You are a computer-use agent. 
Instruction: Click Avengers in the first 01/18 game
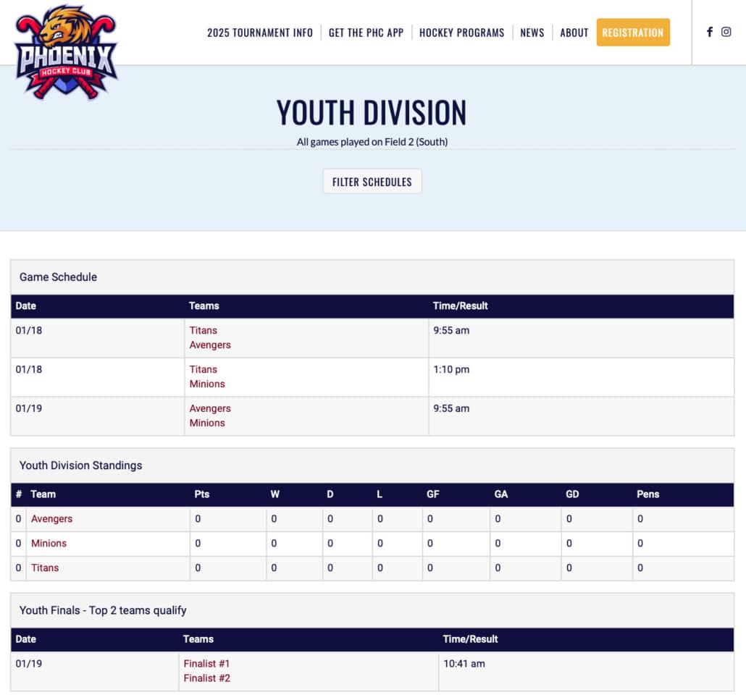[x=210, y=345]
